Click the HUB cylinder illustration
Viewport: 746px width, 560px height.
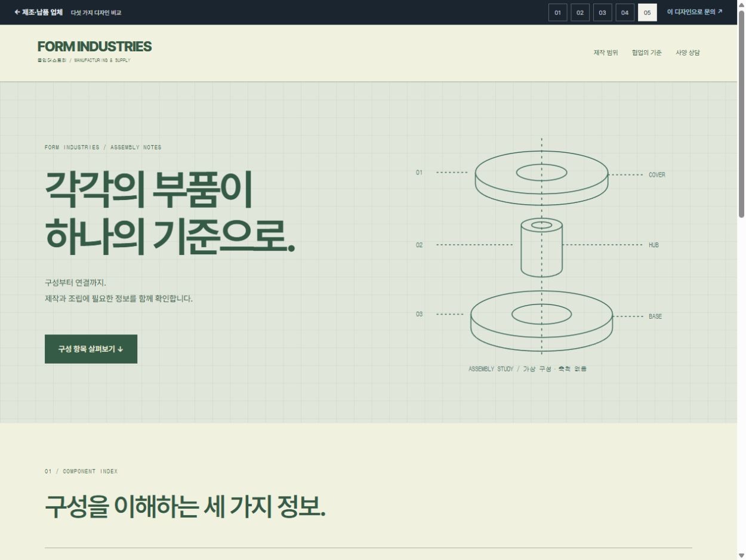[541, 248]
